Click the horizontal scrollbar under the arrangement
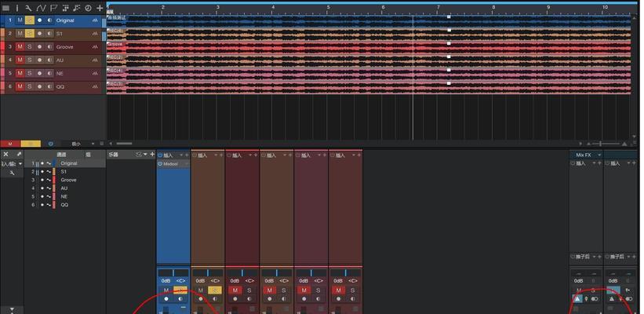 [x=124, y=144]
